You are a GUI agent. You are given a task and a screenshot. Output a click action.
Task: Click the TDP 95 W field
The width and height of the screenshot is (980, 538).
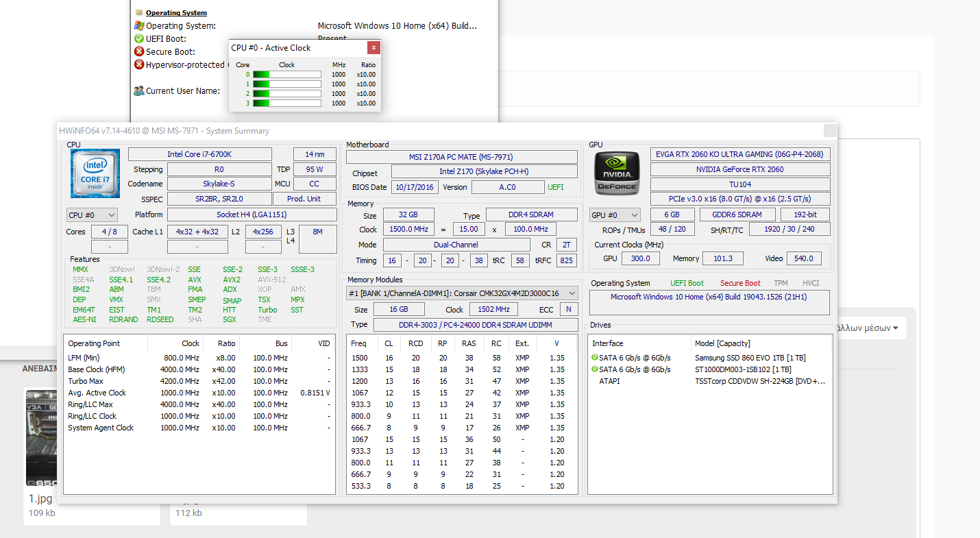pos(315,169)
